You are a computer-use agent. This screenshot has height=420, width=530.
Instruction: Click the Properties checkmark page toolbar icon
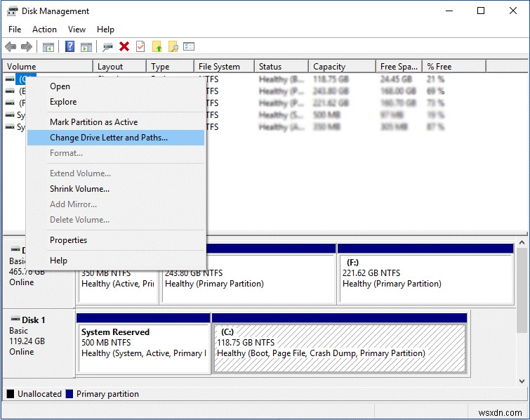[x=140, y=47]
